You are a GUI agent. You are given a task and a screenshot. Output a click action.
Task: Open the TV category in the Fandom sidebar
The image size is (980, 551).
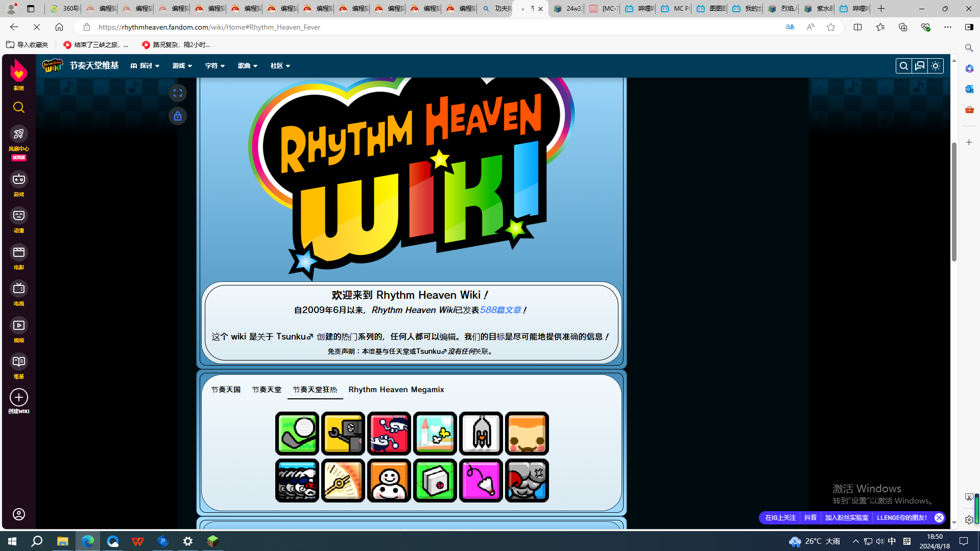19,289
